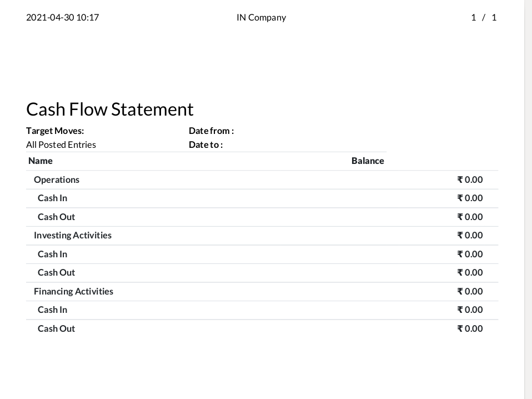The width and height of the screenshot is (532, 399).
Task: Select Cash Out under Financing Activities
Action: [56, 328]
